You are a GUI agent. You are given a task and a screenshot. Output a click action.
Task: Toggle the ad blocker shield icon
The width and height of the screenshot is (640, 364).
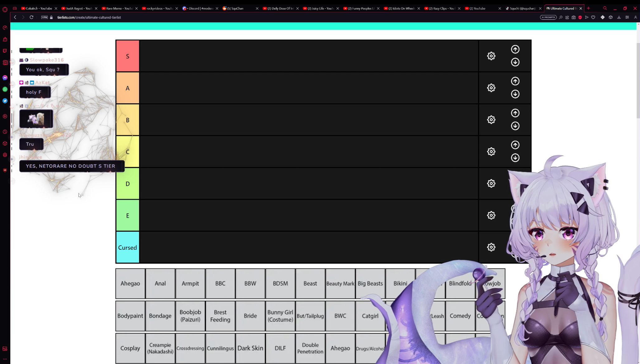click(x=580, y=17)
